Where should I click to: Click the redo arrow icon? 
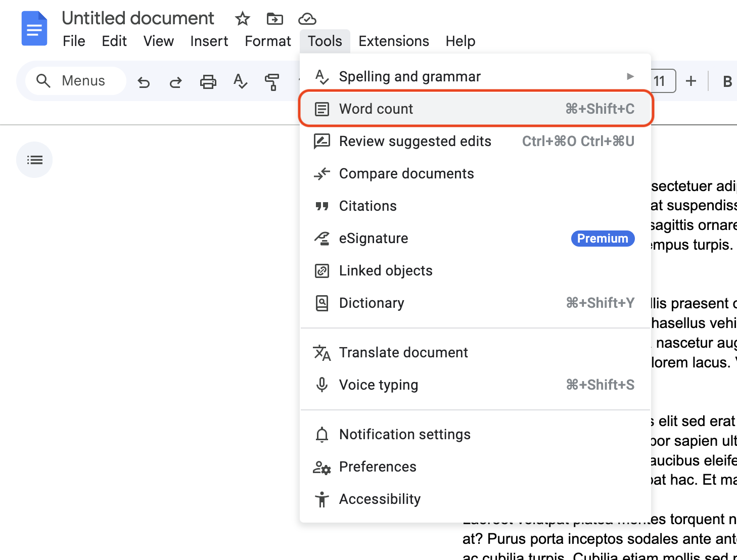click(x=176, y=81)
